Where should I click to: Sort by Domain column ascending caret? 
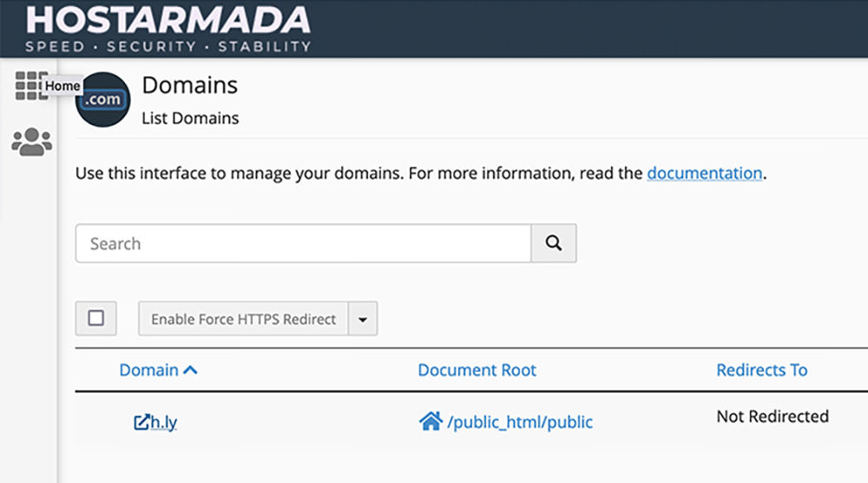pos(190,370)
